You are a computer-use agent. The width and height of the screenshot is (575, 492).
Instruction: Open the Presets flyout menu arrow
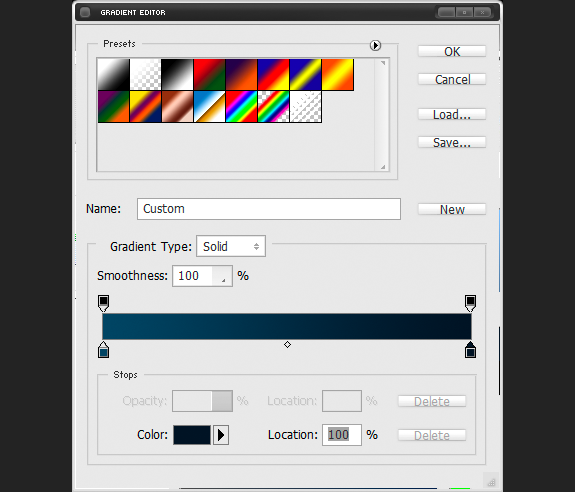(375, 45)
